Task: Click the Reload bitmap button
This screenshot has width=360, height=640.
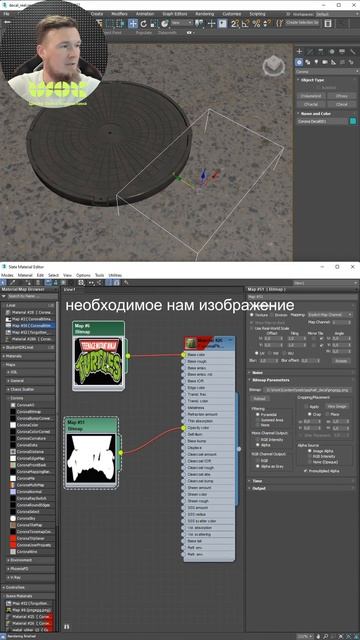Action: [x=259, y=398]
